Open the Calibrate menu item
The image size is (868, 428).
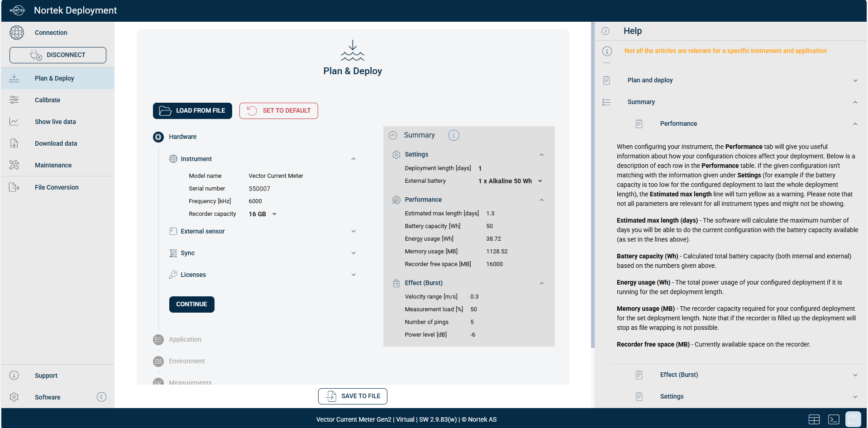point(48,100)
